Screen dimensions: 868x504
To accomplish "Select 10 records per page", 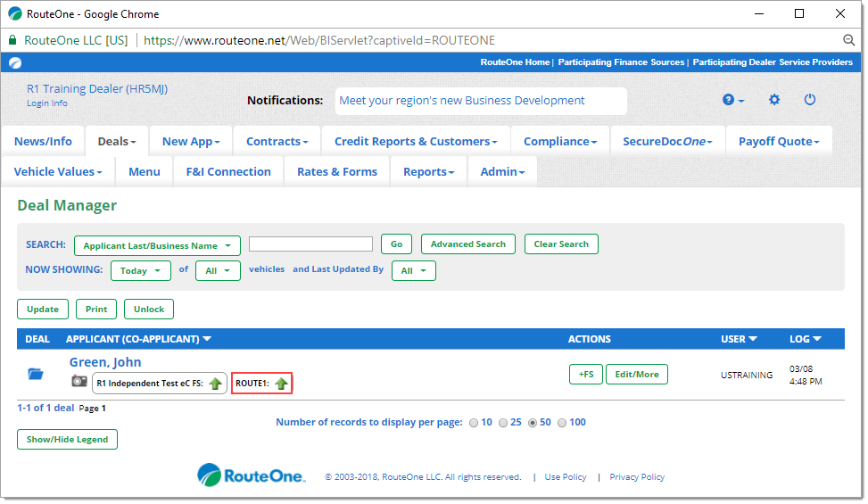I will coord(474,423).
